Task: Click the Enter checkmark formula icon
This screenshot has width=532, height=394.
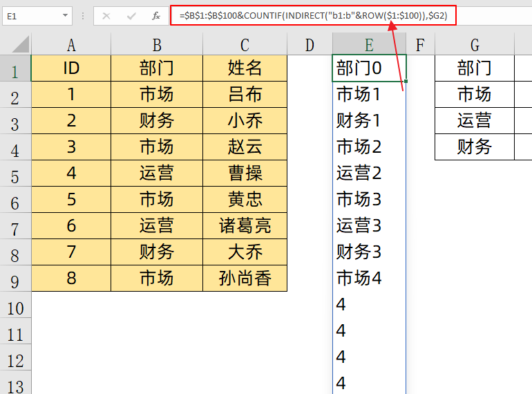Action: point(131,16)
